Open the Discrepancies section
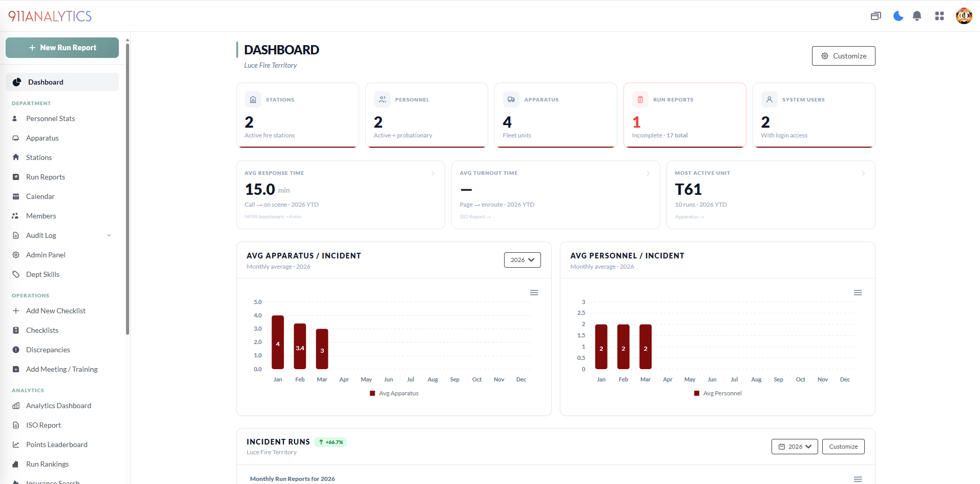Image resolution: width=980 pixels, height=484 pixels. click(48, 350)
